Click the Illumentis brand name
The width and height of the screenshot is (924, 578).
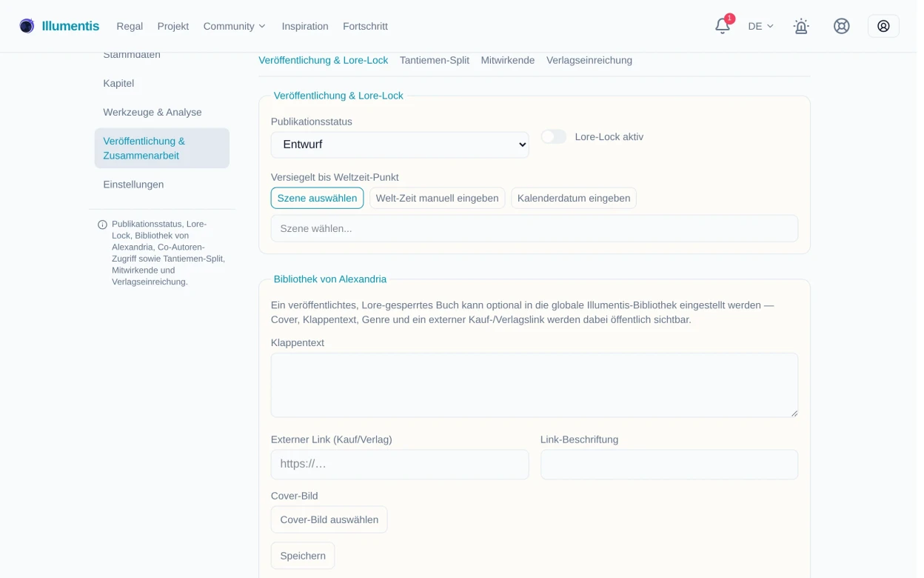tap(70, 26)
